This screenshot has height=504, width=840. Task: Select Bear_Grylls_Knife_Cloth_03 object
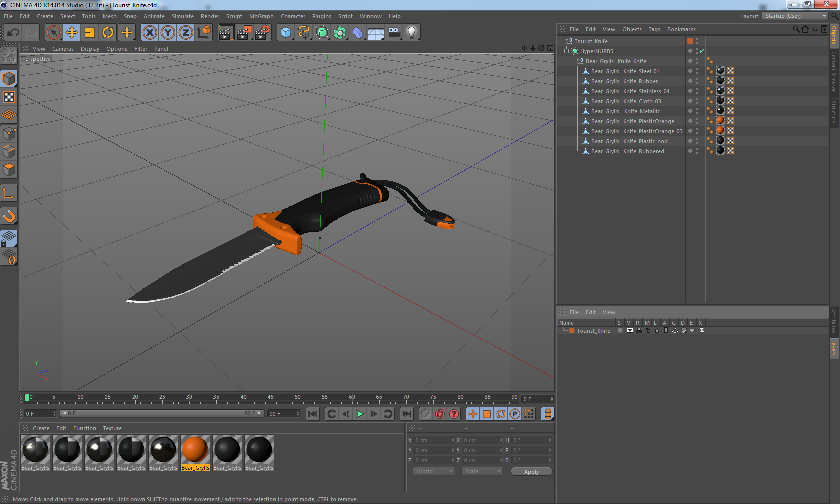pyautogui.click(x=626, y=101)
